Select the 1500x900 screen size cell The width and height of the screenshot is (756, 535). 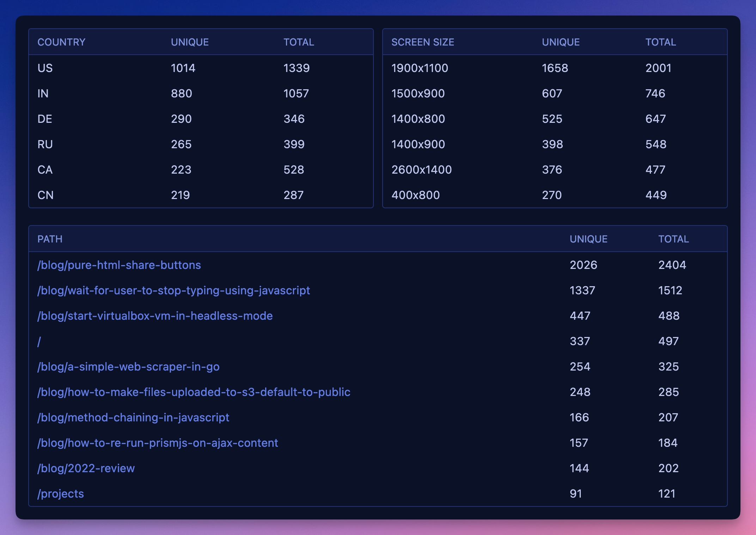[418, 93]
